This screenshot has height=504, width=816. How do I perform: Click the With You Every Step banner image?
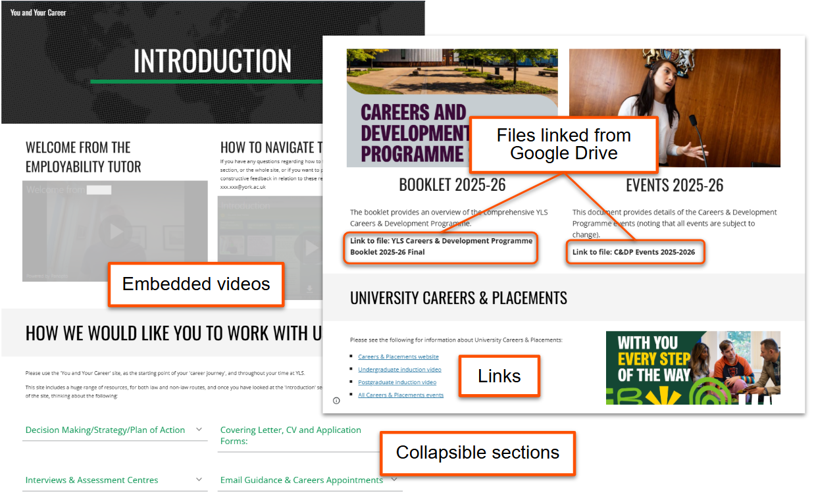pos(692,367)
